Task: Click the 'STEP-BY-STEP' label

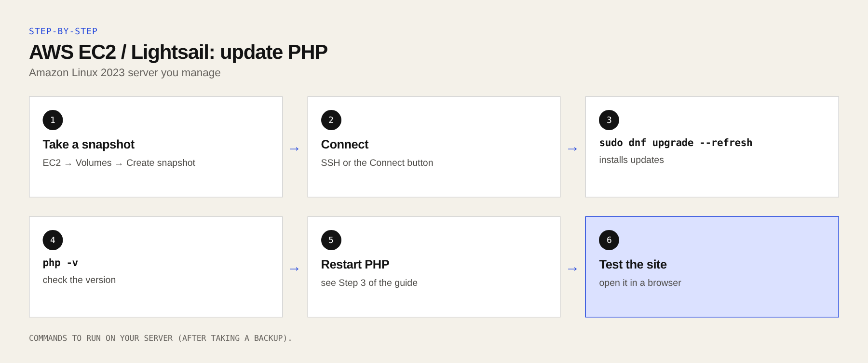Action: (x=63, y=31)
